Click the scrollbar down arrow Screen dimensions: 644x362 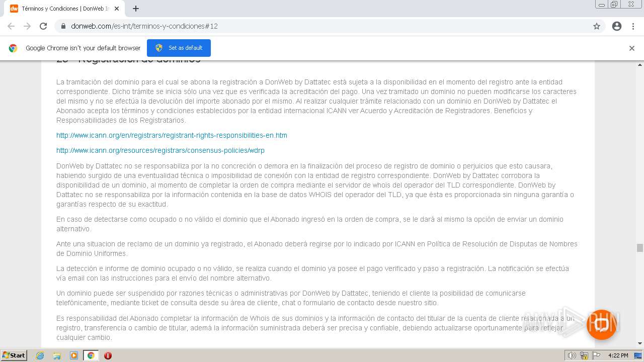[x=640, y=343]
